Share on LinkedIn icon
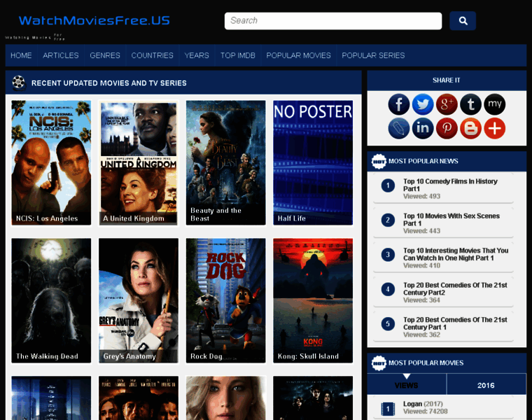This screenshot has width=532, height=420. point(423,128)
